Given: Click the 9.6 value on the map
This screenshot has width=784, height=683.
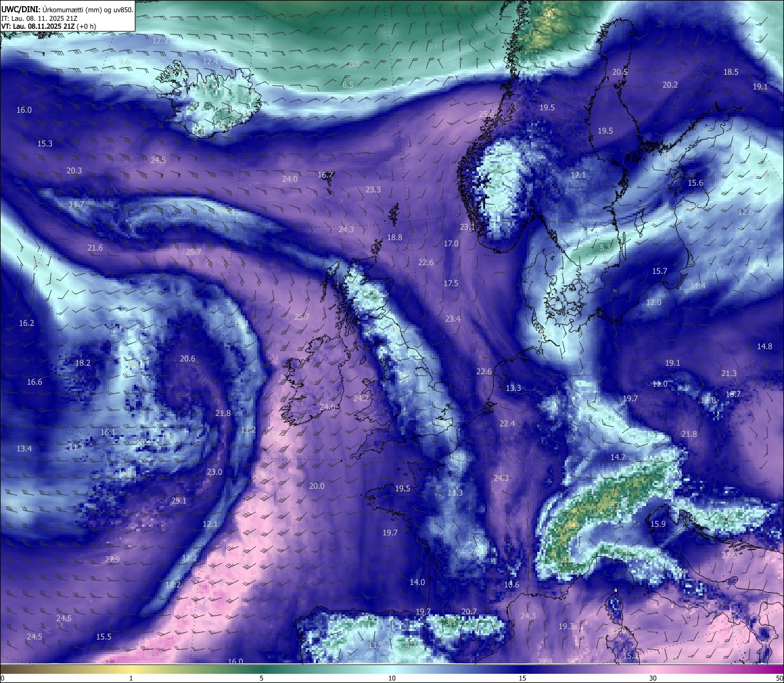Looking at the screenshot, I should click(124, 62).
